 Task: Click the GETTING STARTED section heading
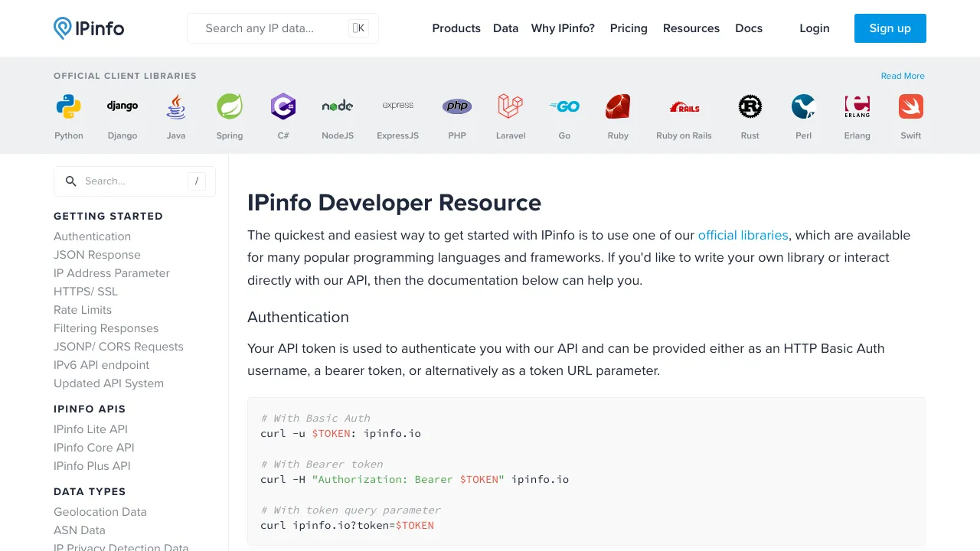click(x=109, y=217)
